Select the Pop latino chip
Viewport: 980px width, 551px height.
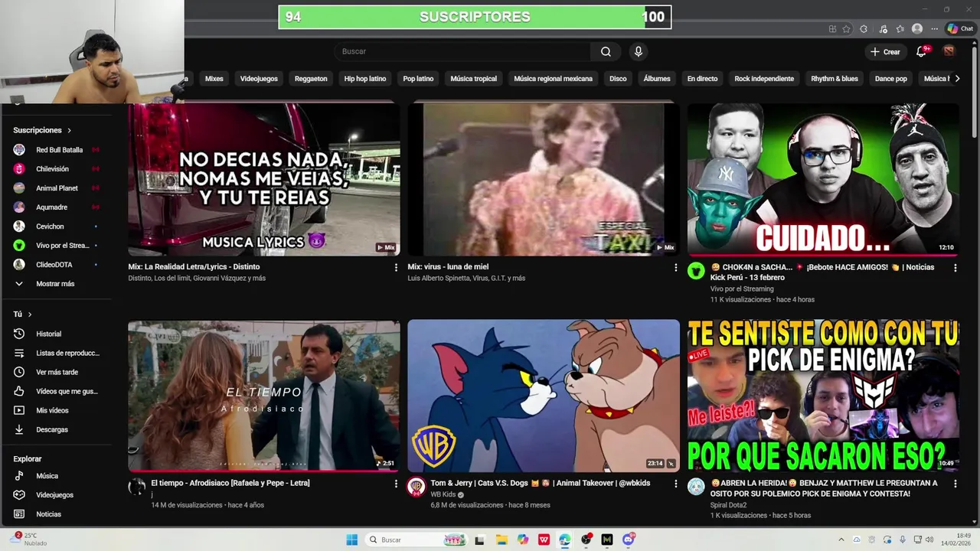418,79
